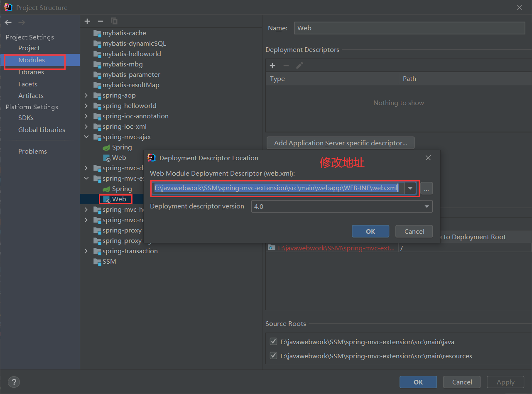Add a new module with plus icon
This screenshot has height=394, width=532.
[x=87, y=21]
